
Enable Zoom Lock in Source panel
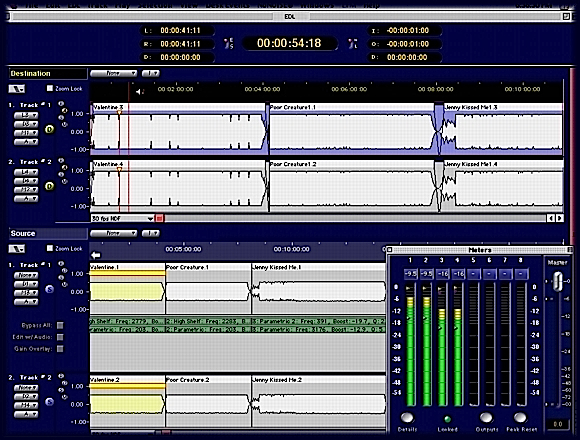(x=50, y=248)
